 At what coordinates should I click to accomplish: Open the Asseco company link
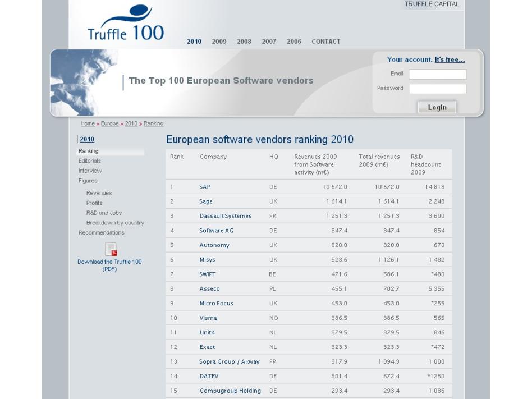pyautogui.click(x=209, y=289)
